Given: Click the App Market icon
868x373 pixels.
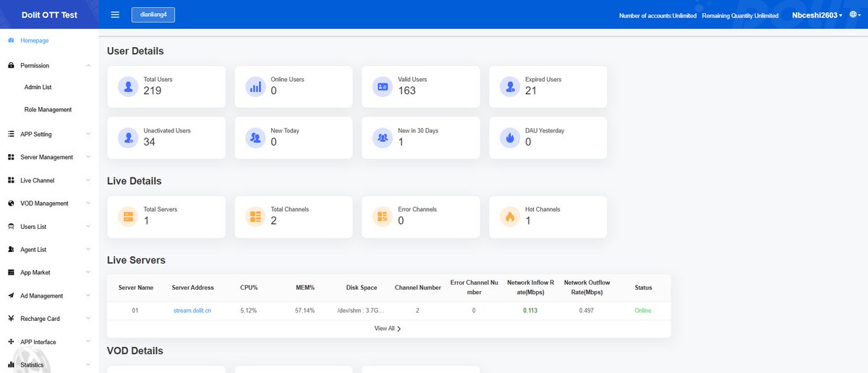Looking at the screenshot, I should pyautogui.click(x=11, y=272).
